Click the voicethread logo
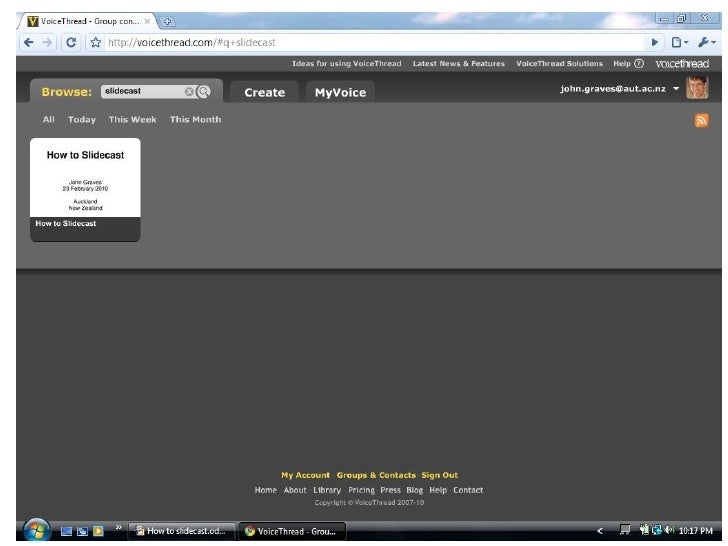Screen dimensions: 728x546 coord(682,64)
